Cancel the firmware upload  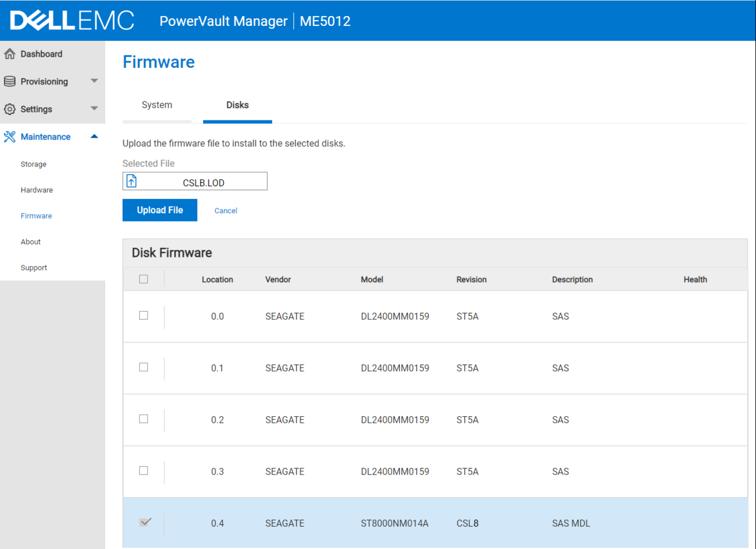[x=226, y=210]
